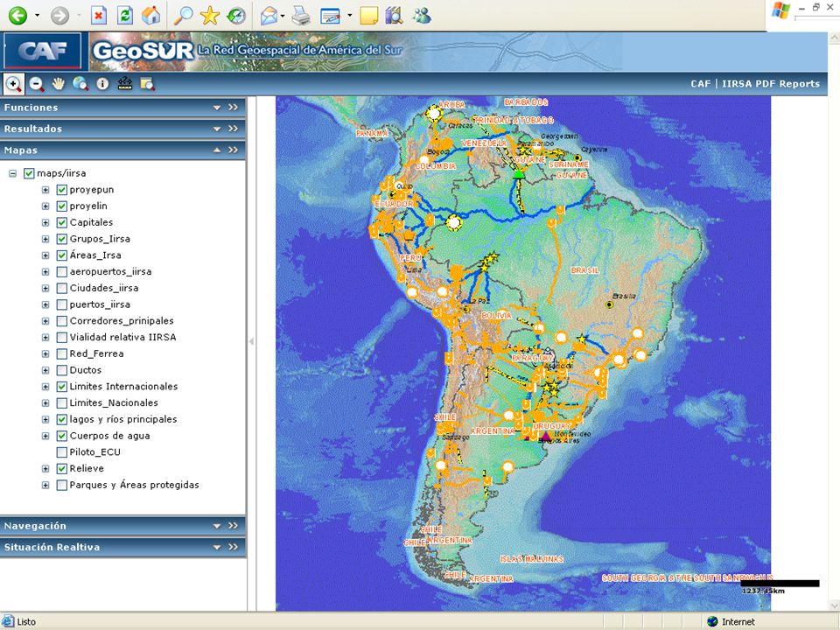Open the Back button history dropdown arrow
The image size is (840, 630).
(37, 16)
